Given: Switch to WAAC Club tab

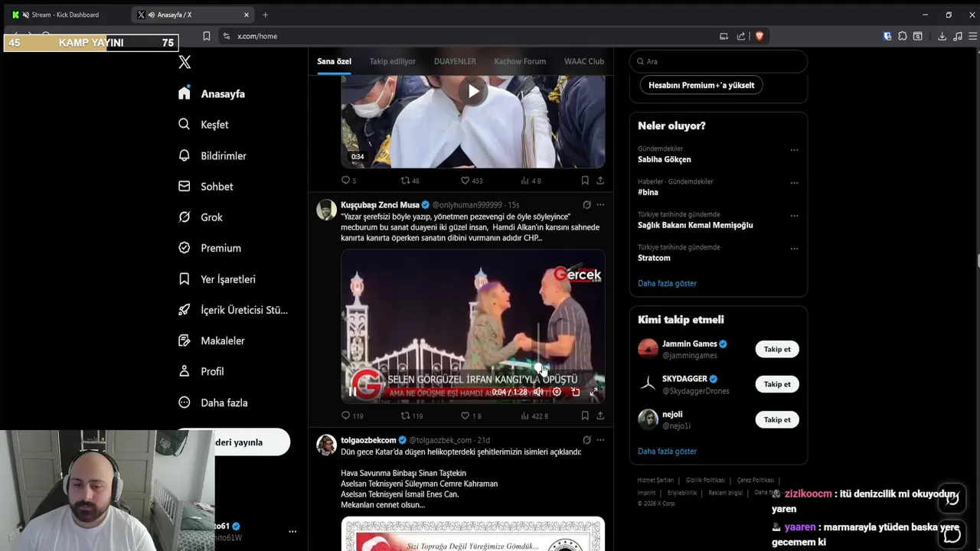Looking at the screenshot, I should (584, 61).
